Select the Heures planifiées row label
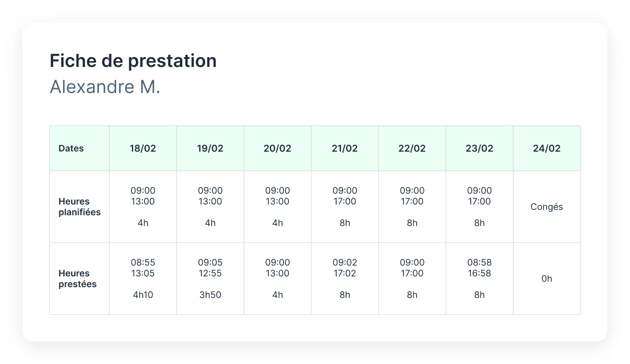Screen dimensions: 630x364 (79, 207)
